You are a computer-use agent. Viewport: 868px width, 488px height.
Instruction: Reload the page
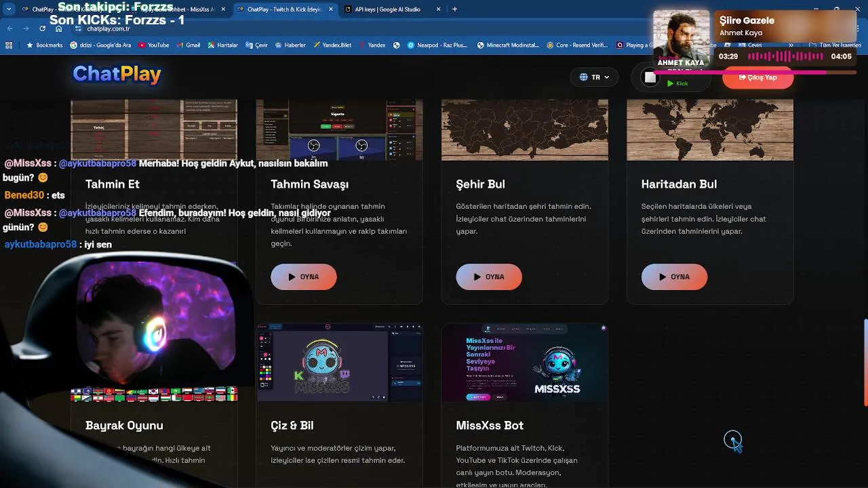[43, 28]
